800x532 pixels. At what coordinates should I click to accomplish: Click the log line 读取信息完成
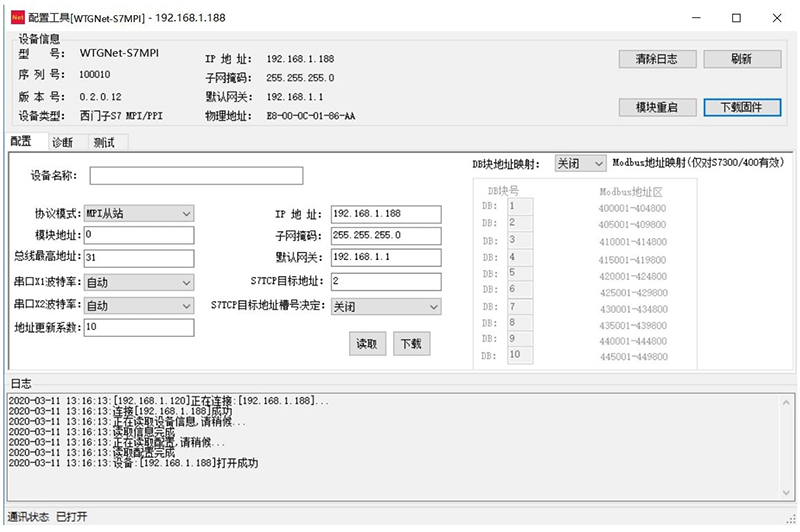pos(92,432)
